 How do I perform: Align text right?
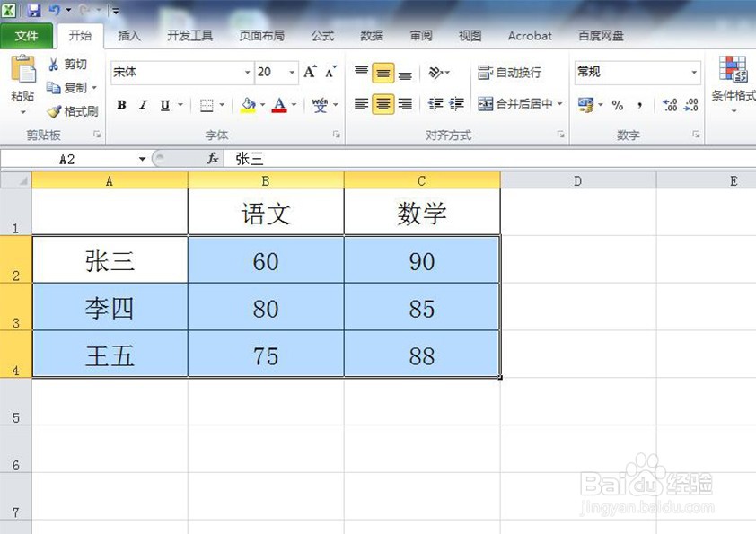pyautogui.click(x=405, y=103)
